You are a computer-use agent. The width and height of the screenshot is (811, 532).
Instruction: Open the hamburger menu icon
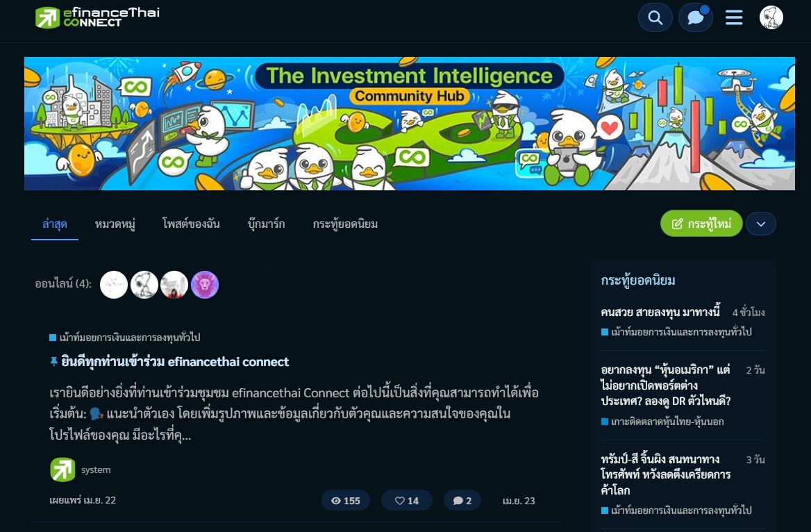734,17
